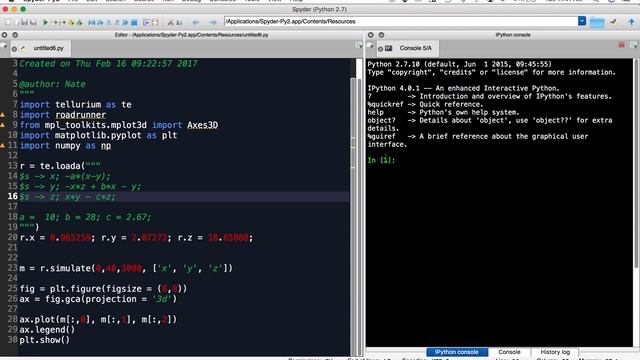Click line 10 'import matplotlib.pyplot as plt'

[x=98, y=136]
